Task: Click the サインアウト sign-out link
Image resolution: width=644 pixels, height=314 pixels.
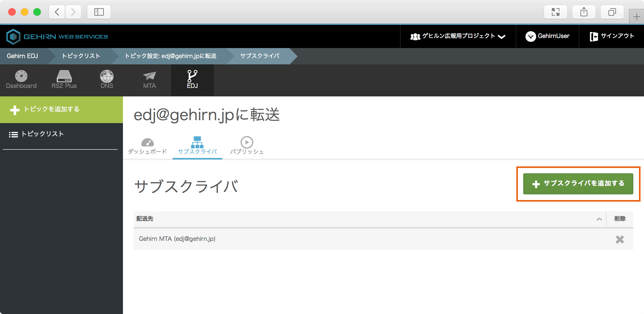Action: (612, 36)
